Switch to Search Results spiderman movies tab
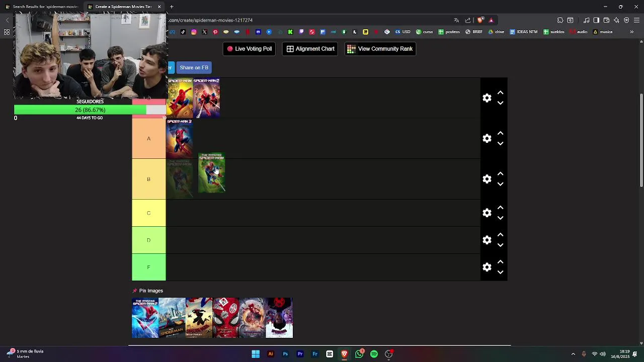Viewport: 644px width, 362px height. (42, 7)
